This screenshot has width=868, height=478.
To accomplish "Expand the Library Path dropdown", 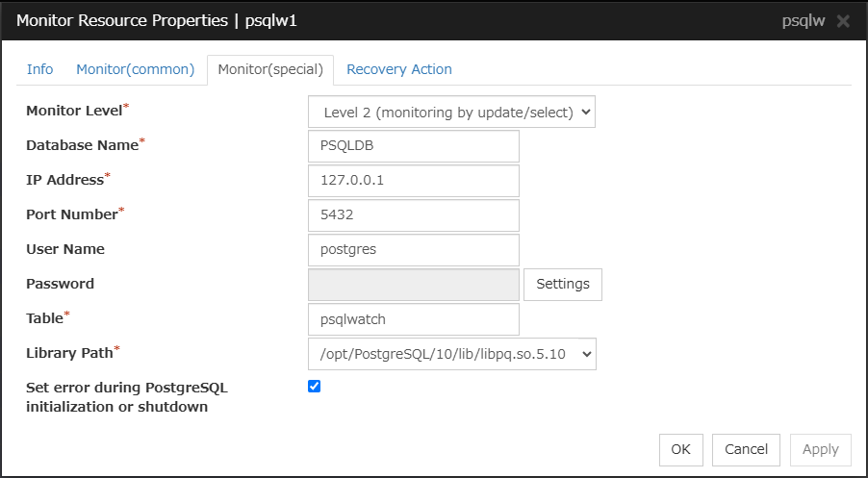I will coord(448,354).
